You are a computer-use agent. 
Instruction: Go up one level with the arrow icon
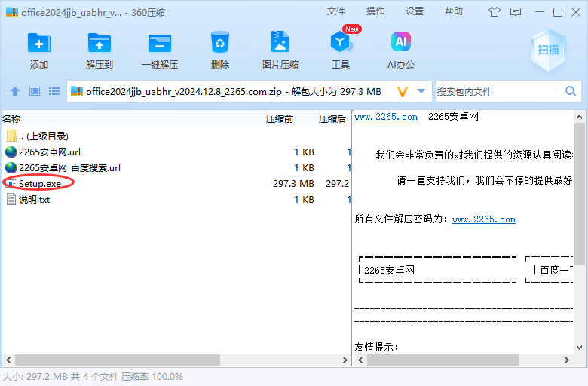15,91
